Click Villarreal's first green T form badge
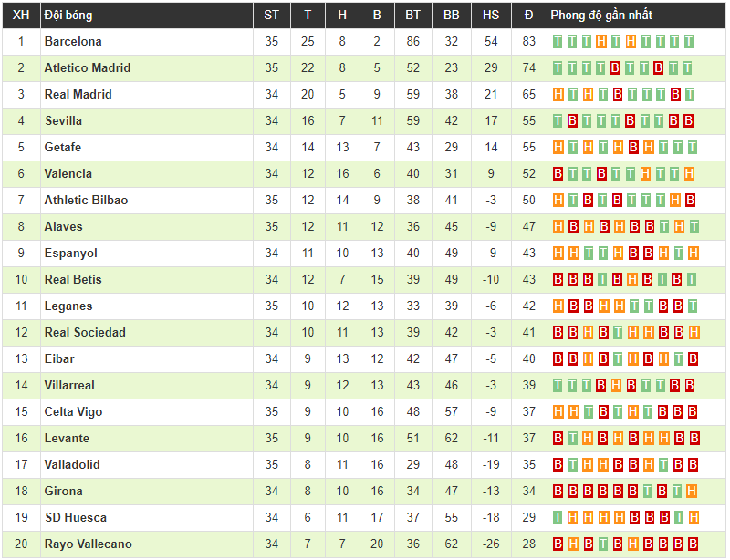Image resolution: width=730 pixels, height=560 pixels. tap(558, 386)
